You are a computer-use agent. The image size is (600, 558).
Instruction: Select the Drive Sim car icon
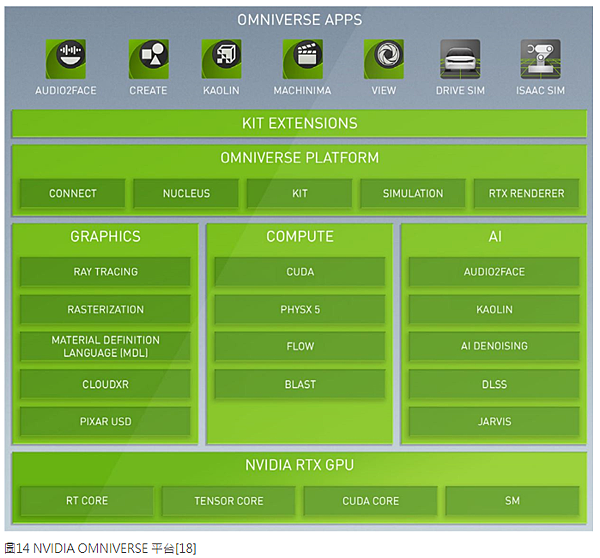(x=460, y=59)
